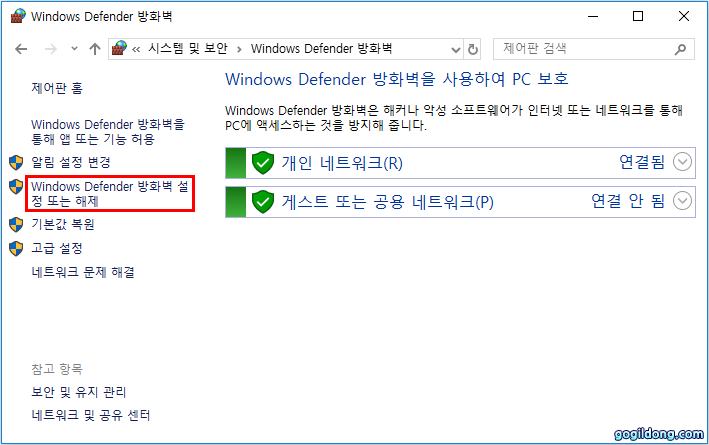This screenshot has height=445, width=709.
Task: Click the shield icon beside 알림 설정 변경
Action: pos(16,162)
